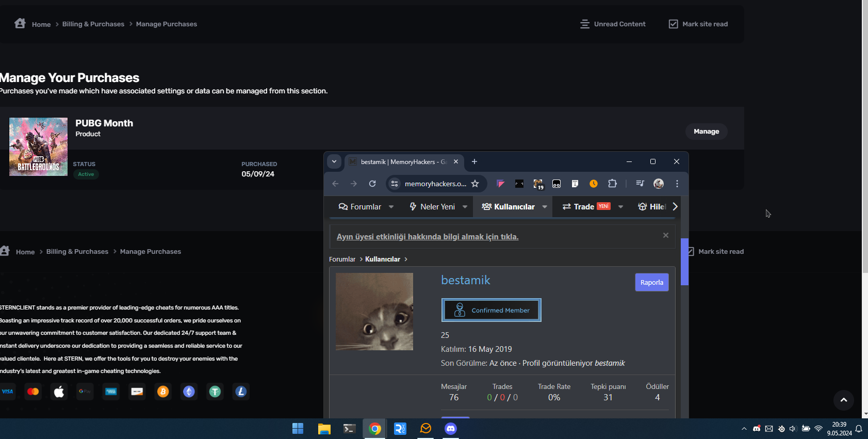
Task: Open the Neler Yeni nav menu
Action: point(432,207)
